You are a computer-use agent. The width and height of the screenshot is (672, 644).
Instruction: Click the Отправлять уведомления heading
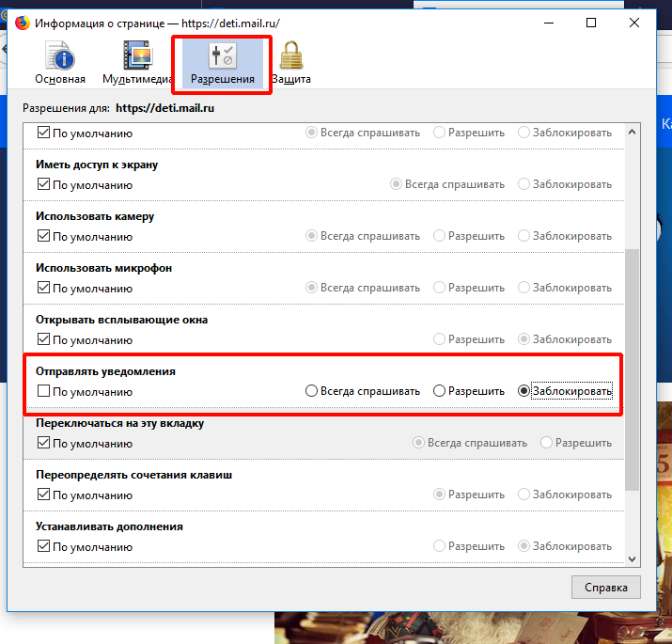pyautogui.click(x=105, y=371)
